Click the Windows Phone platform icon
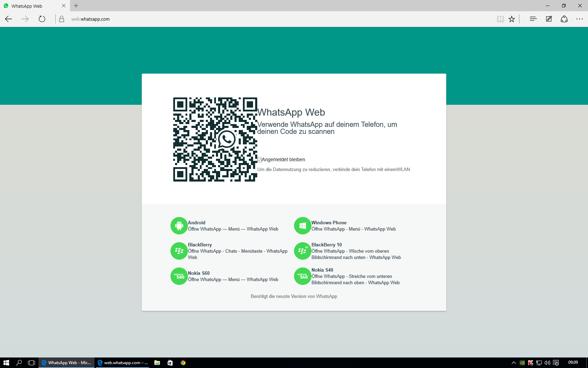The width and height of the screenshot is (588, 368). [x=303, y=226]
